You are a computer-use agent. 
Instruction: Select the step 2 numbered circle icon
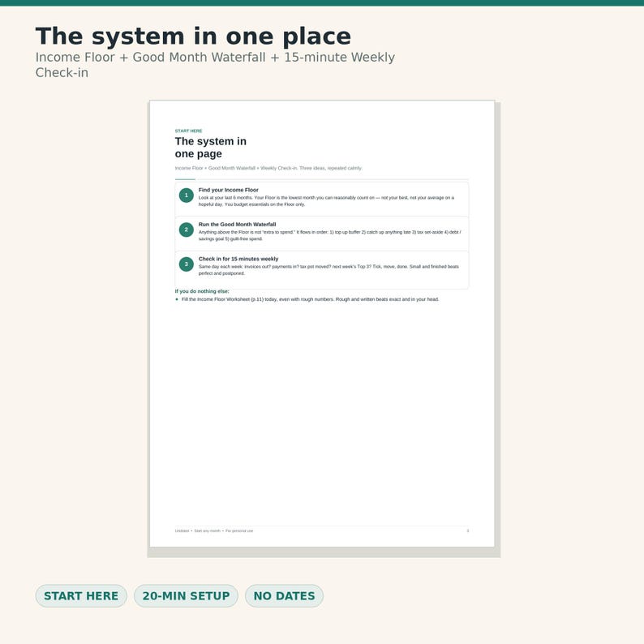[187, 230]
